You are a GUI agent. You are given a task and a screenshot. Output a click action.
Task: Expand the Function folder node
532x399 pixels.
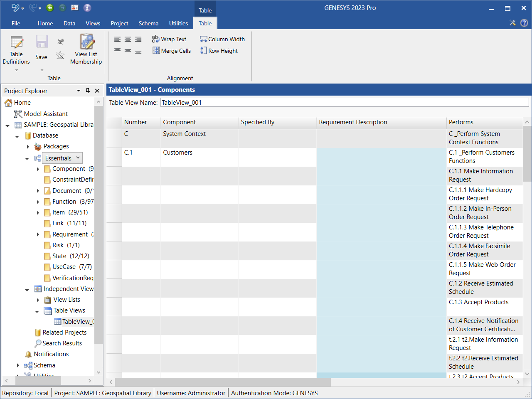[38, 202]
